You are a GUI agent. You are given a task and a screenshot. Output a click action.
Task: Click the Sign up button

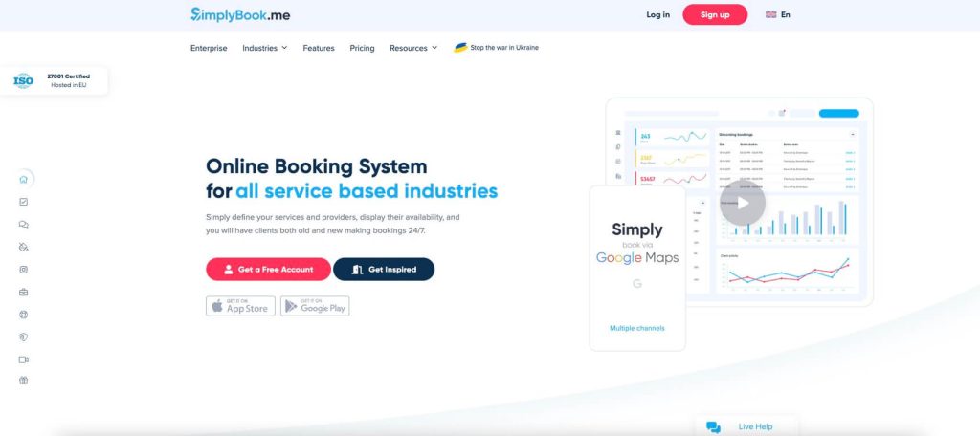(x=715, y=14)
